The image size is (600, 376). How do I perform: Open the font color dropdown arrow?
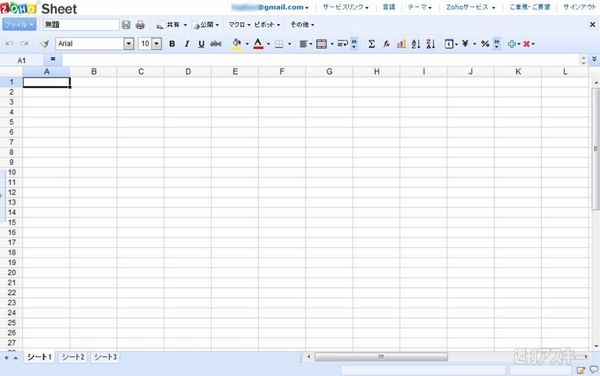click(268, 44)
